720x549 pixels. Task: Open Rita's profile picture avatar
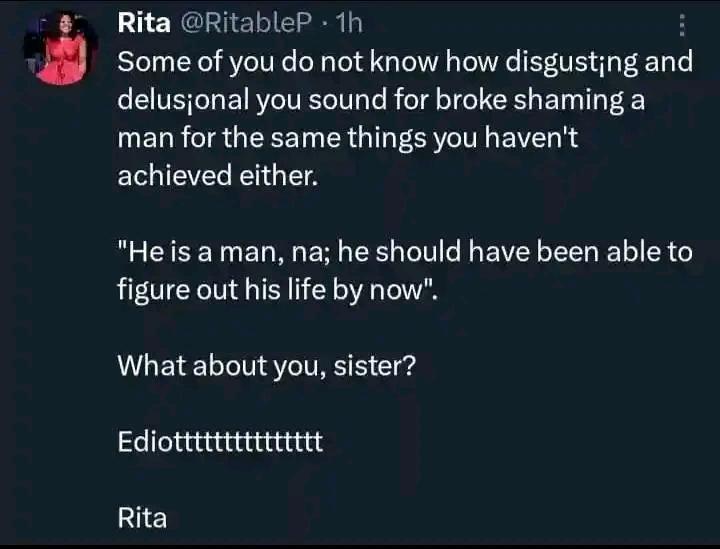click(61, 49)
